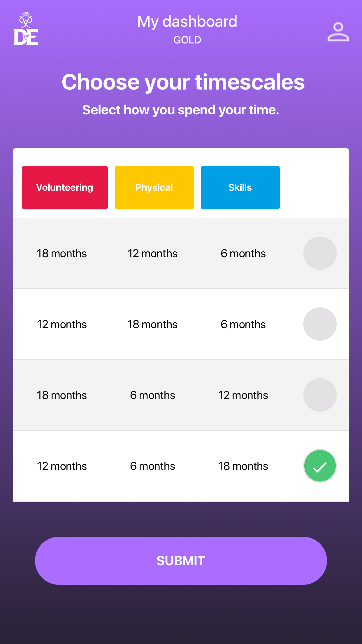The height and width of the screenshot is (644, 362).
Task: Tap 12 months Skills in third row
Action: (x=243, y=395)
